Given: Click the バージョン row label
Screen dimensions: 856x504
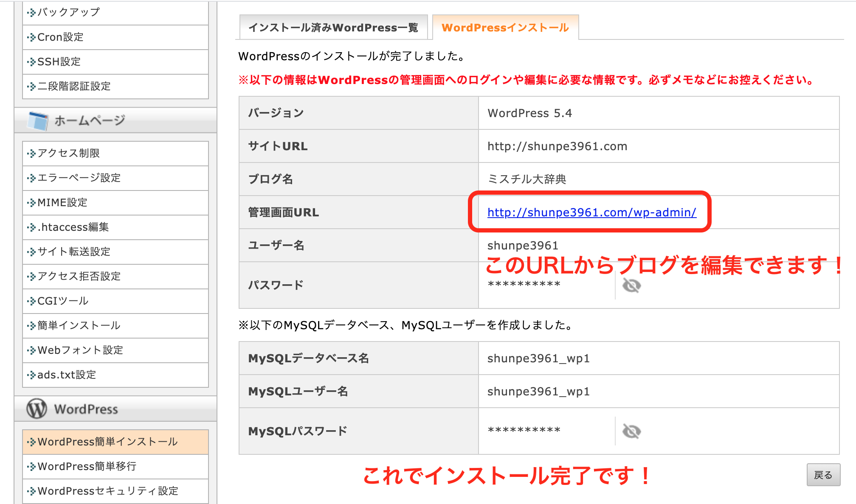Looking at the screenshot, I should (x=276, y=113).
